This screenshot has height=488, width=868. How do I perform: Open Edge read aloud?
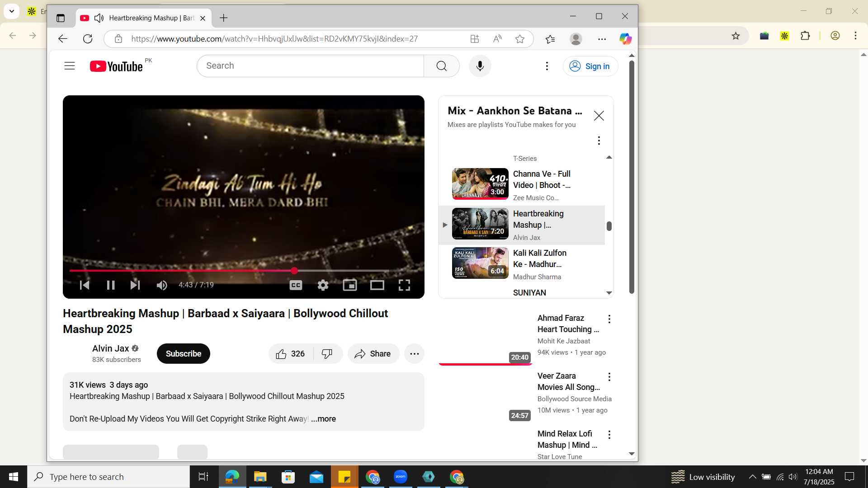497,39
